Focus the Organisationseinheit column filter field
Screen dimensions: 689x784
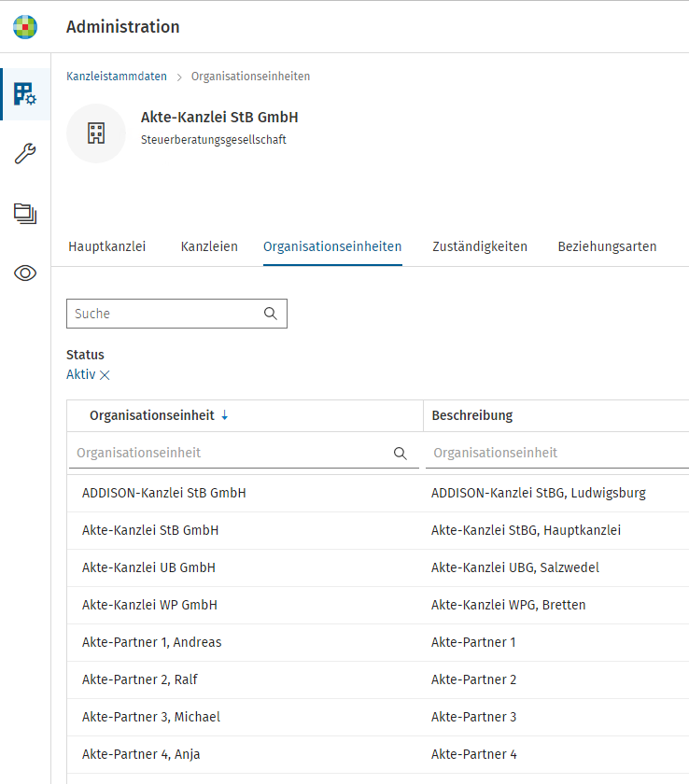point(244,453)
